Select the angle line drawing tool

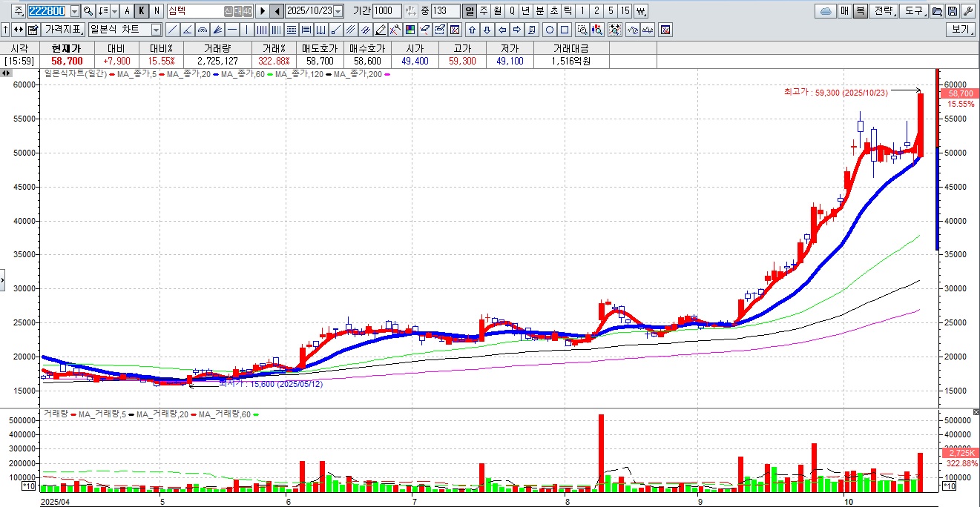[x=188, y=30]
